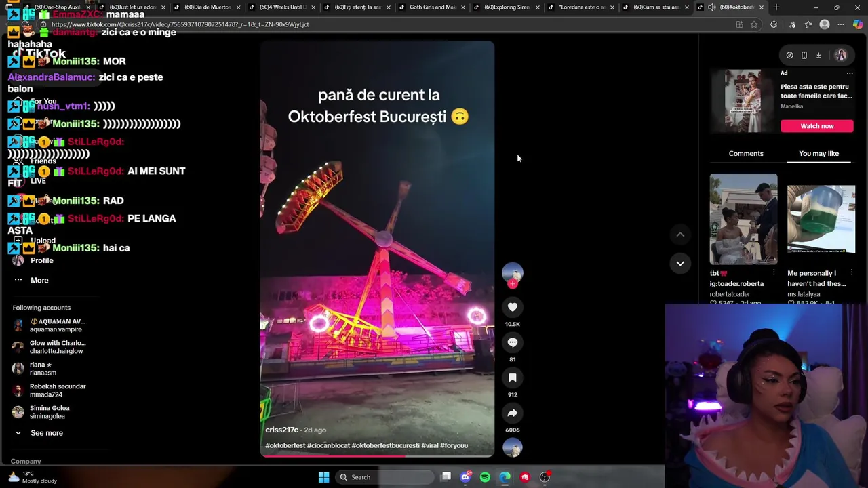
Task: Mute the tab via speaker icon
Action: pos(711,7)
